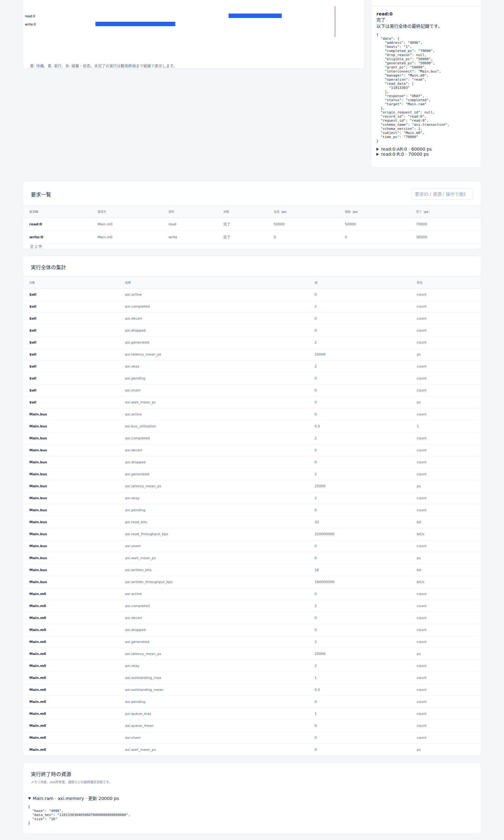Select the 30000 completion value for write:0

pyautogui.click(x=421, y=237)
